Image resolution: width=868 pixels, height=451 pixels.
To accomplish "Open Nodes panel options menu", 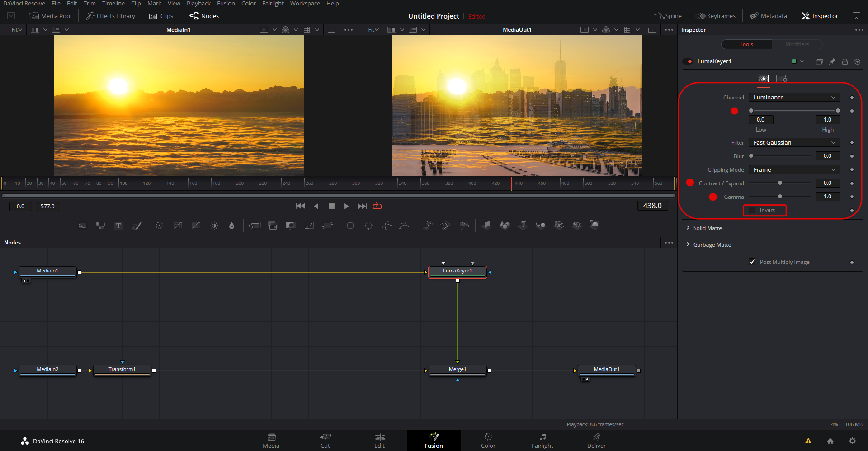I will 669,243.
